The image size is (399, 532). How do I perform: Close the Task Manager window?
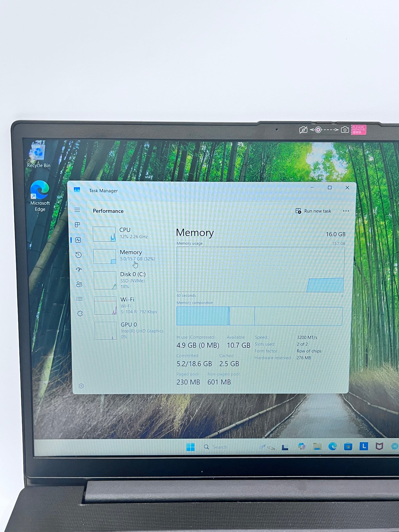(x=347, y=187)
